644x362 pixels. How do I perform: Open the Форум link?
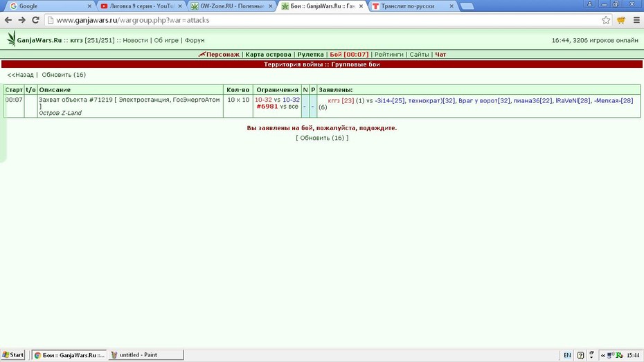point(195,40)
